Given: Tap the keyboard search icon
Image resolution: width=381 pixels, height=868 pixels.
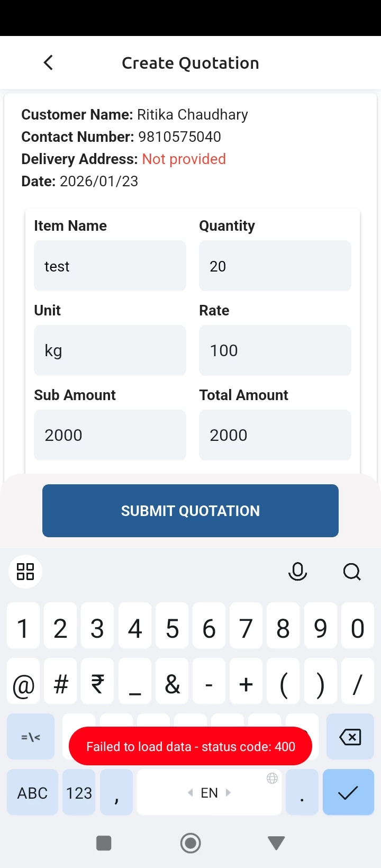Looking at the screenshot, I should (x=352, y=572).
